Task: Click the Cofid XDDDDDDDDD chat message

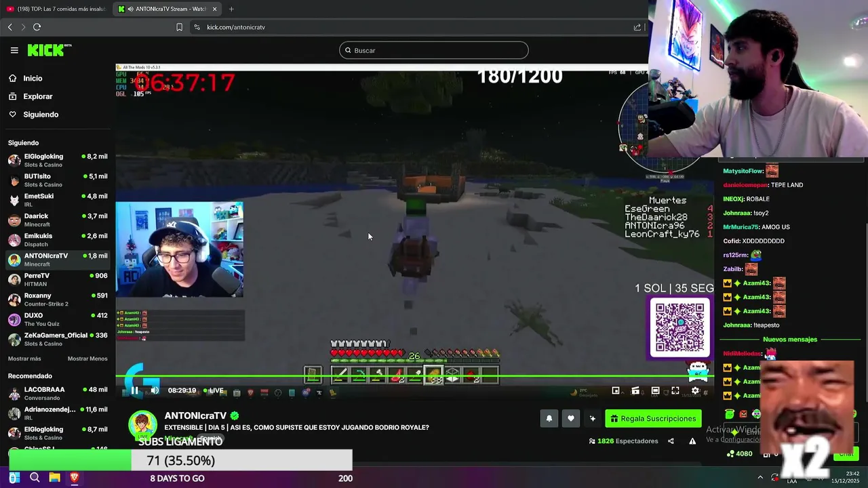Action: tap(753, 241)
